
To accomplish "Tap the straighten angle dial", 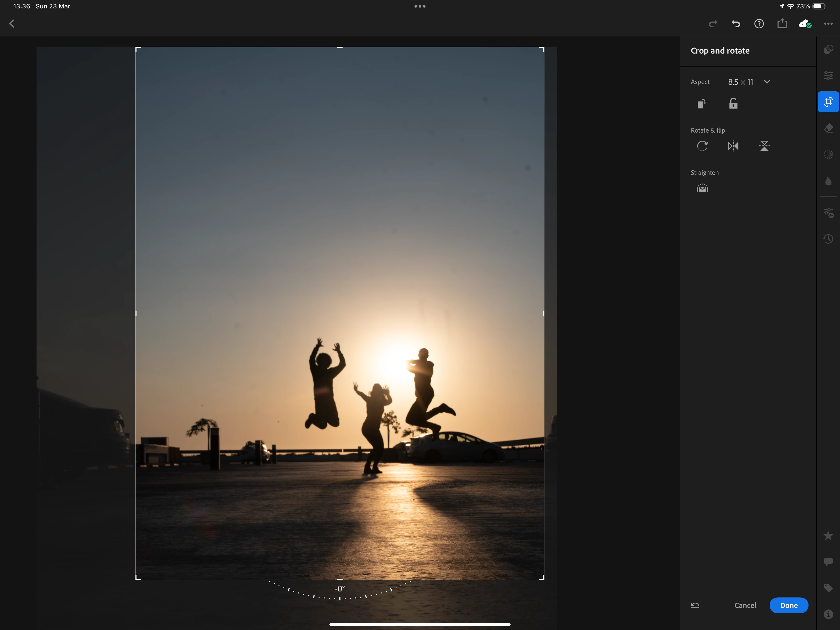I will pyautogui.click(x=339, y=592).
